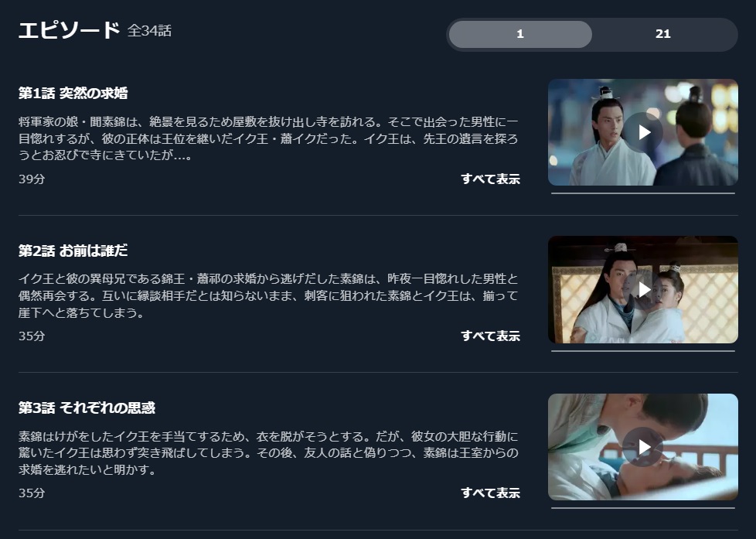
Task: Switch to episode range tab 21
Action: [663, 34]
